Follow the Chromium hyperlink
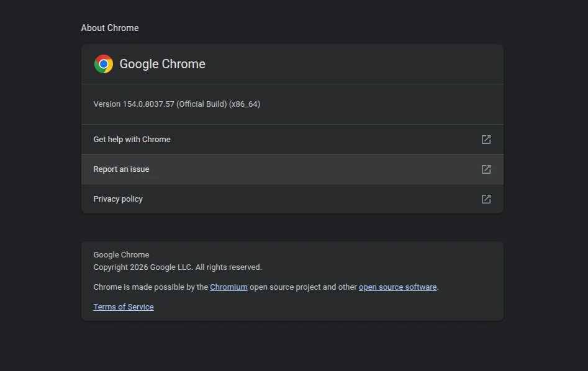The image size is (588, 371). [228, 287]
